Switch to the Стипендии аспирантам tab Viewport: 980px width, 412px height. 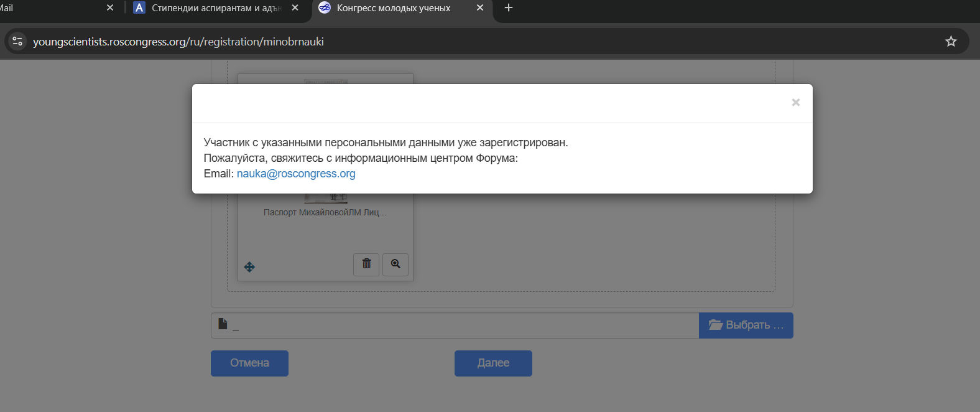pos(211,8)
